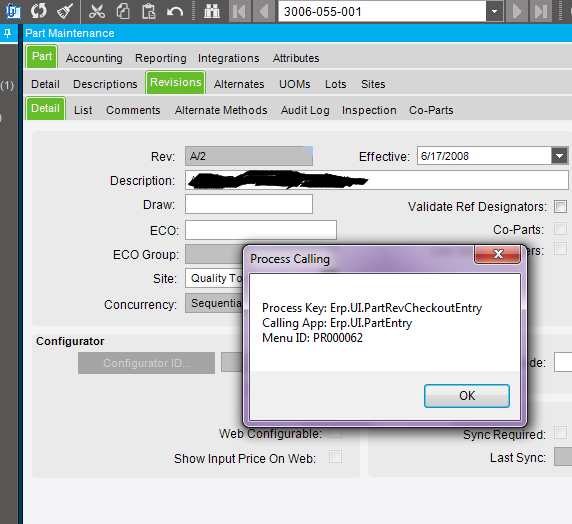The width and height of the screenshot is (572, 524).
Task: Open the Descriptions tab
Action: tap(105, 84)
